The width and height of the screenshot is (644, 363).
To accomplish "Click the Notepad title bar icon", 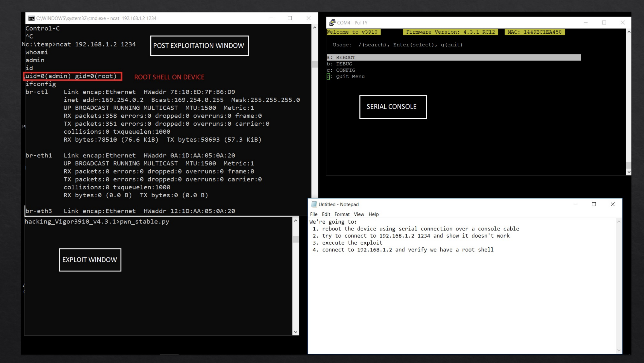I will click(x=314, y=204).
